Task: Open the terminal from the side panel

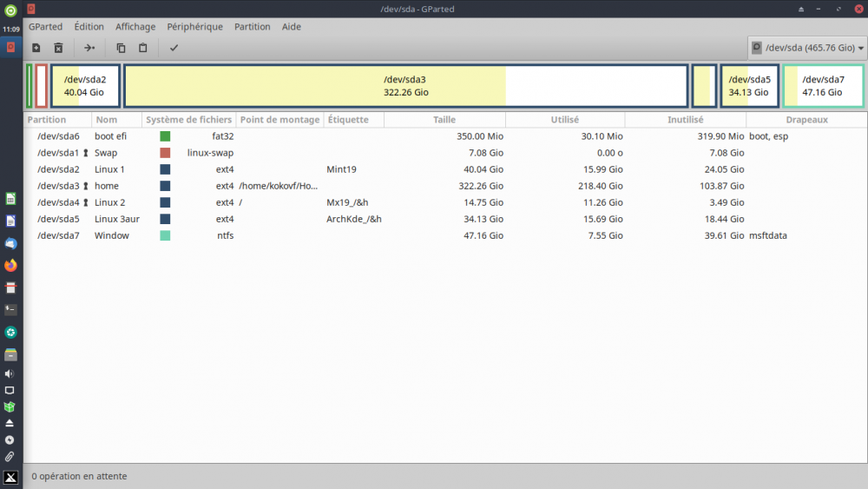Action: tap(10, 309)
